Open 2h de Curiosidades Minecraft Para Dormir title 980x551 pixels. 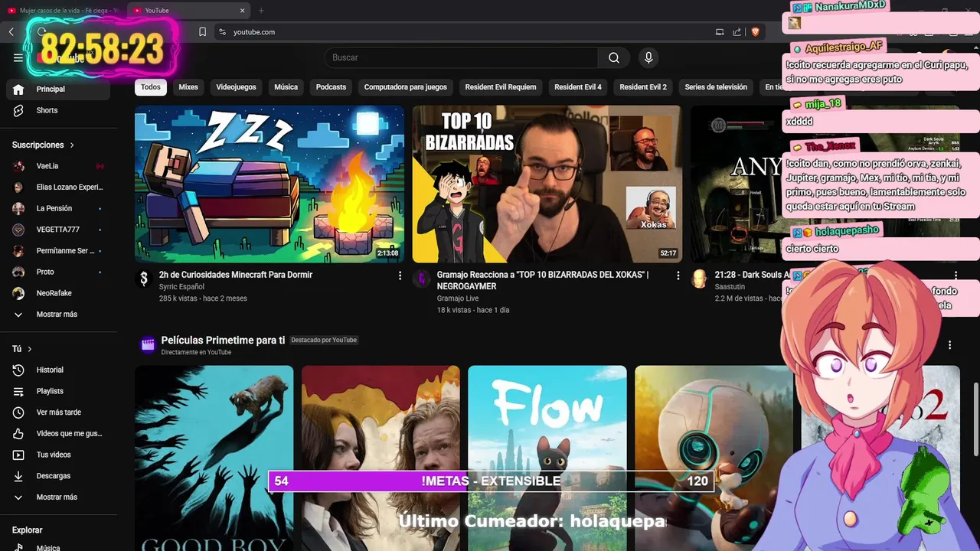tap(236, 275)
